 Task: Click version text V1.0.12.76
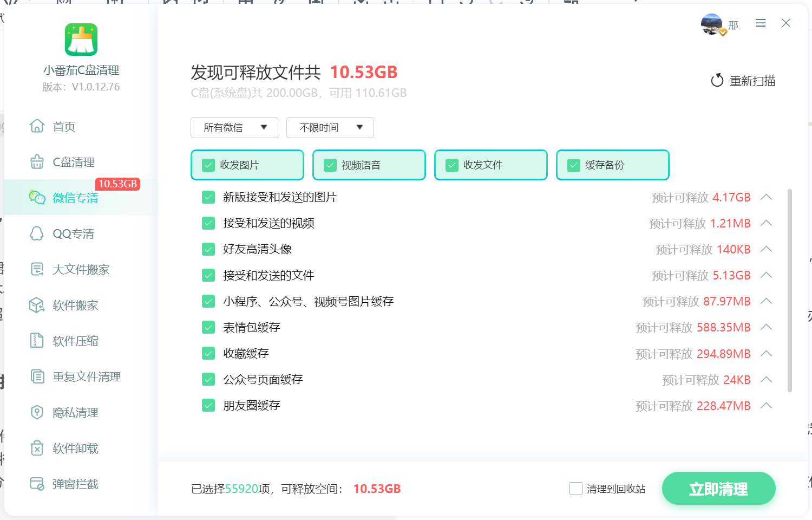coord(96,87)
